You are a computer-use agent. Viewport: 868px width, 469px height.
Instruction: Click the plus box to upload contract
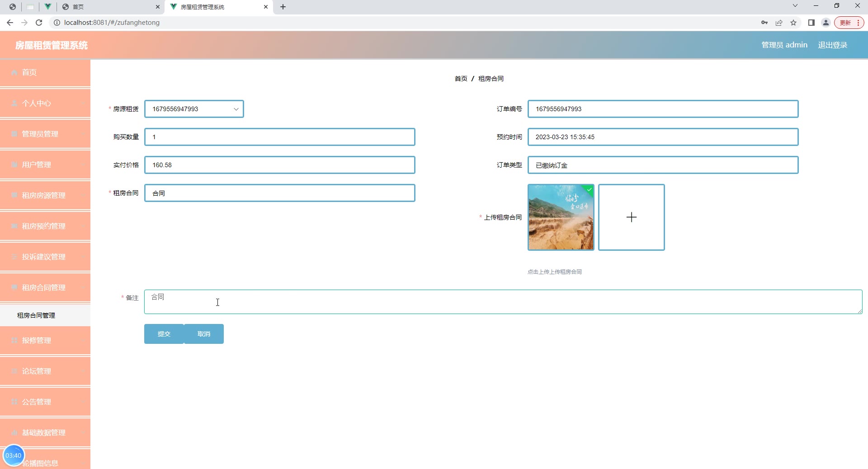pyautogui.click(x=632, y=217)
